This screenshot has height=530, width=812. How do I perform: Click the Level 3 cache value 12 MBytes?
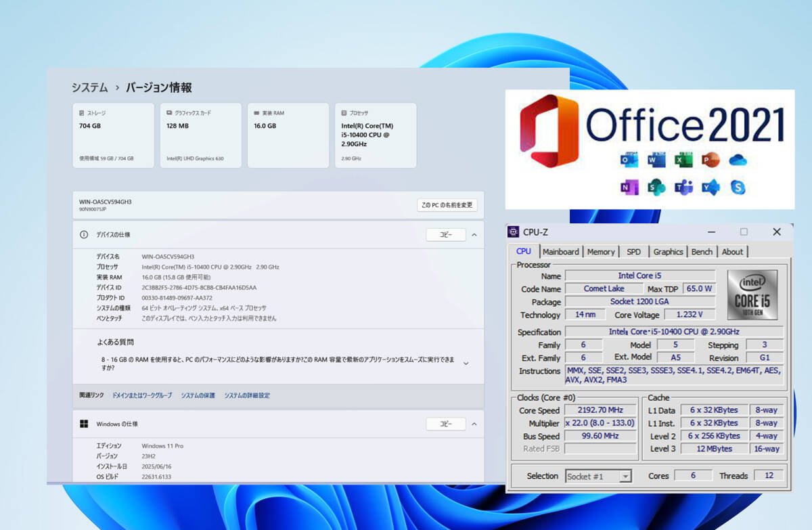[714, 449]
